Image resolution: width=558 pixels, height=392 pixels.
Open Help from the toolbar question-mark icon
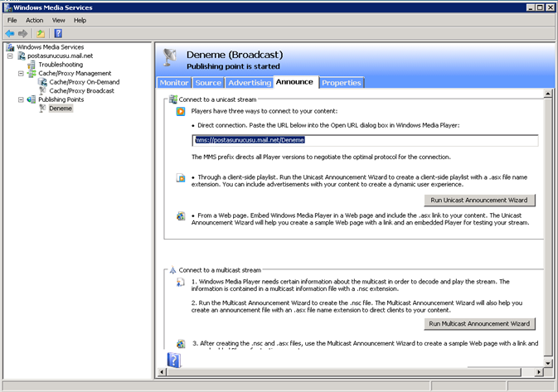point(58,33)
